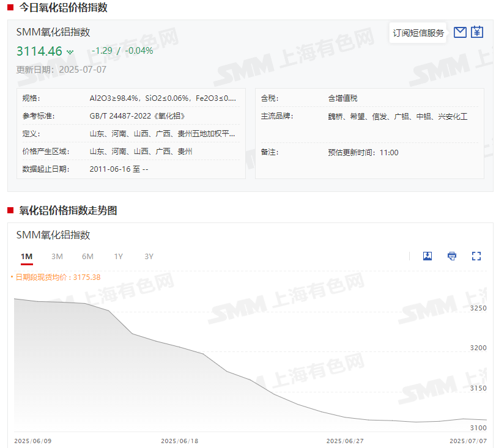Select the 1M time range tab
The image size is (496, 448).
point(26,257)
